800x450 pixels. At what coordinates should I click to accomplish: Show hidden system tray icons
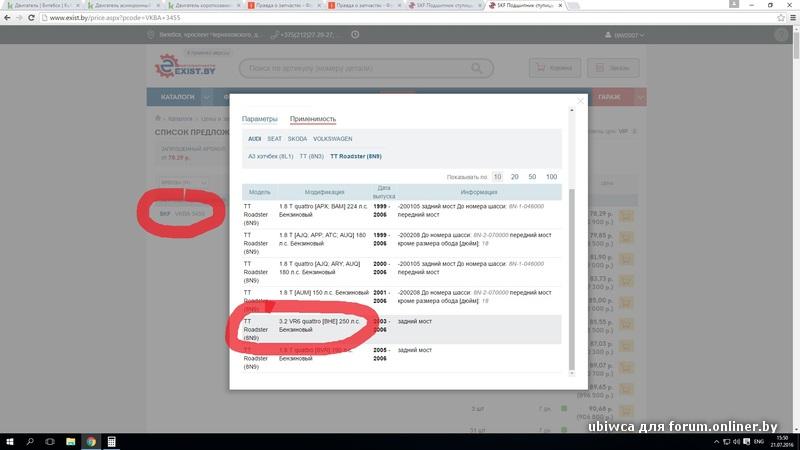click(716, 442)
